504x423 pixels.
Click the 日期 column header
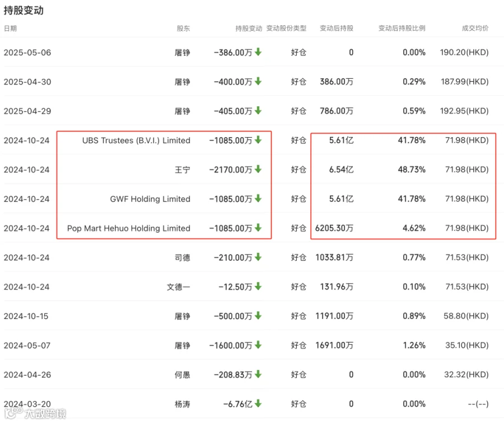pos(10,29)
